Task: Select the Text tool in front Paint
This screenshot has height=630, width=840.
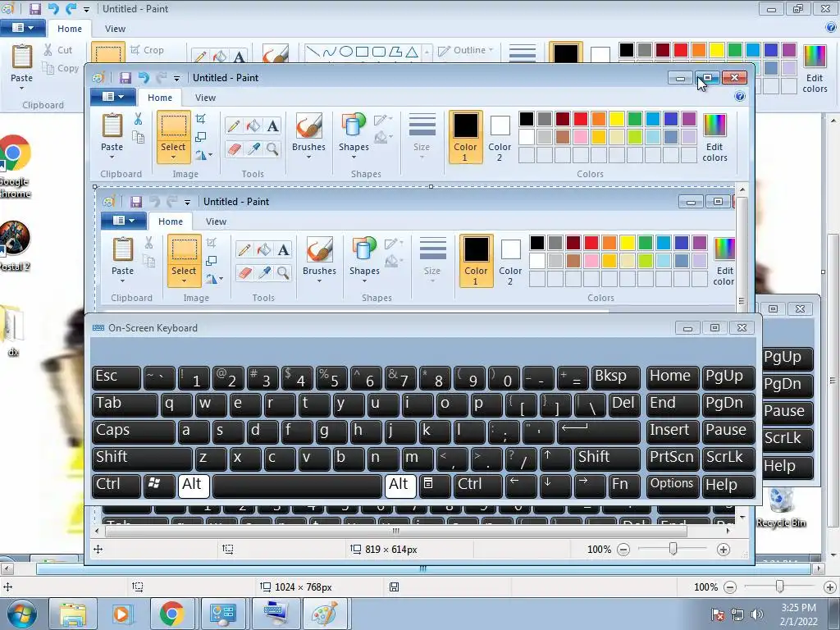Action: coord(272,126)
